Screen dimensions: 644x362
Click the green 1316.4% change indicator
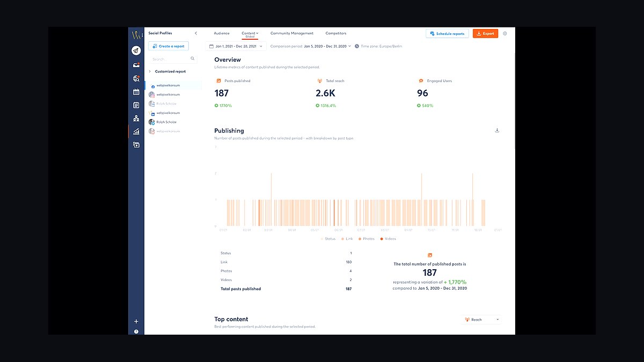pos(326,106)
